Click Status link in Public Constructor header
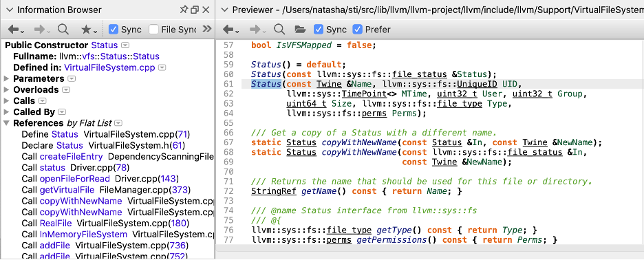Screen dimensions: 644x260 pyautogui.click(x=105, y=45)
